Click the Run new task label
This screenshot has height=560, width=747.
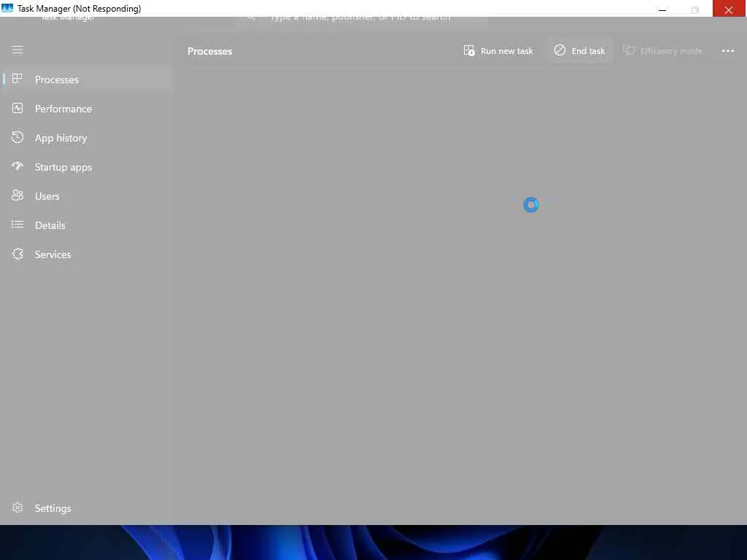(x=506, y=51)
